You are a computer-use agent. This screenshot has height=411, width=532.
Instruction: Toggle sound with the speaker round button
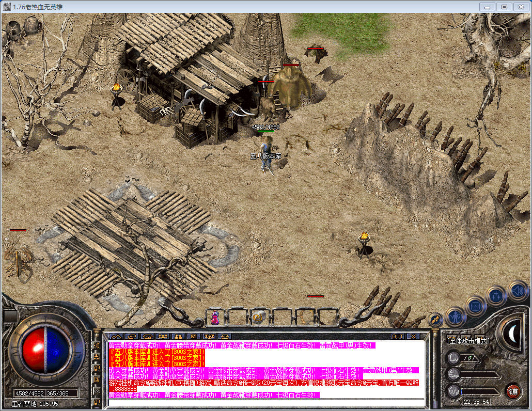pyautogui.click(x=518, y=291)
